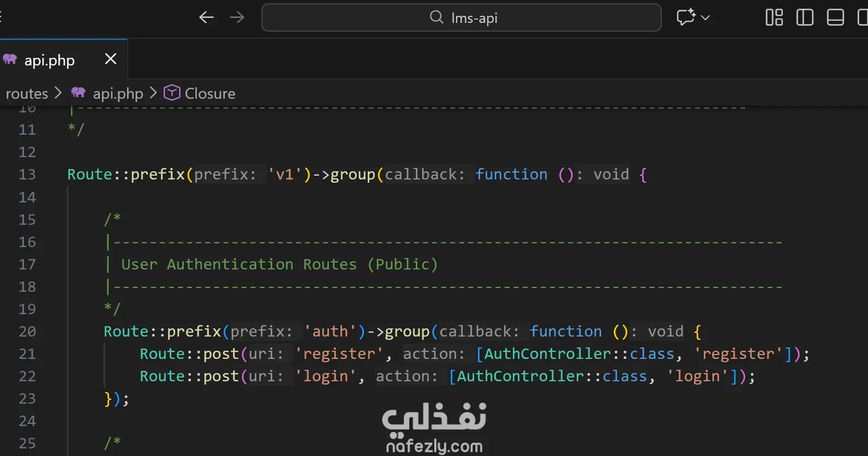Click the Closure symbol cube icon
The image size is (868, 456).
[x=172, y=93]
